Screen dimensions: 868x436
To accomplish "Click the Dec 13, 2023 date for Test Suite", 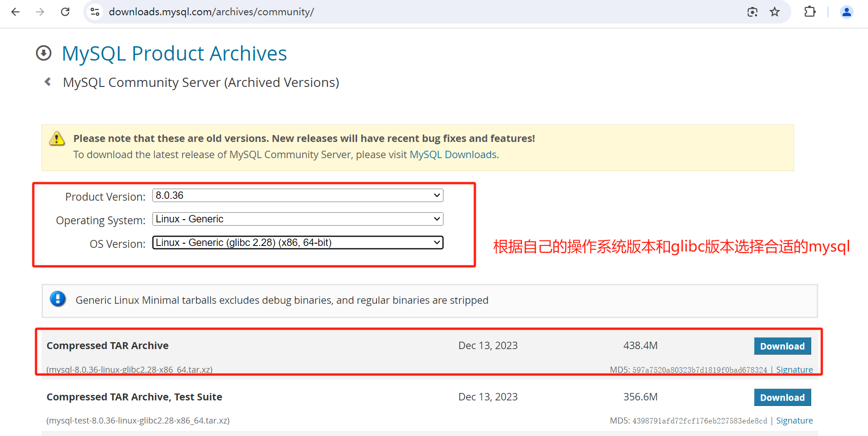I will (x=488, y=397).
